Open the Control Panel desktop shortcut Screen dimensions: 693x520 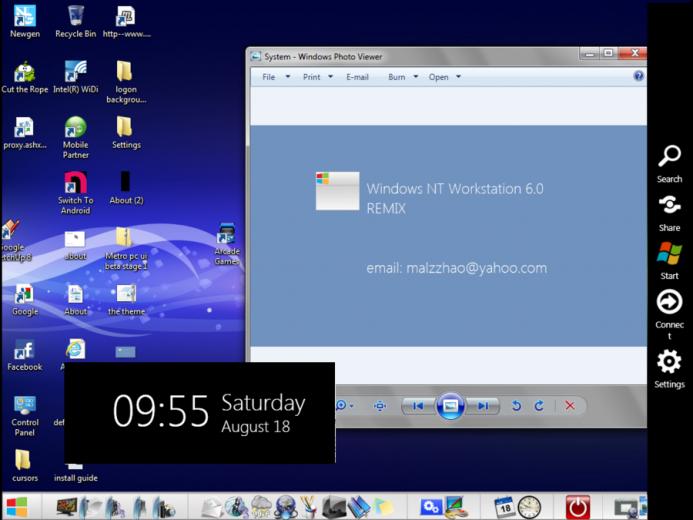[25, 415]
